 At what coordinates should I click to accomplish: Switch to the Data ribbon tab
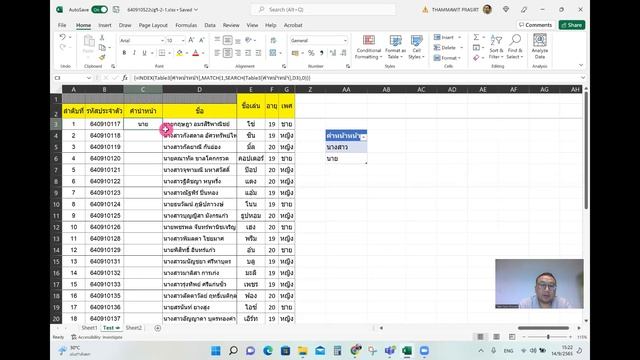(210, 25)
